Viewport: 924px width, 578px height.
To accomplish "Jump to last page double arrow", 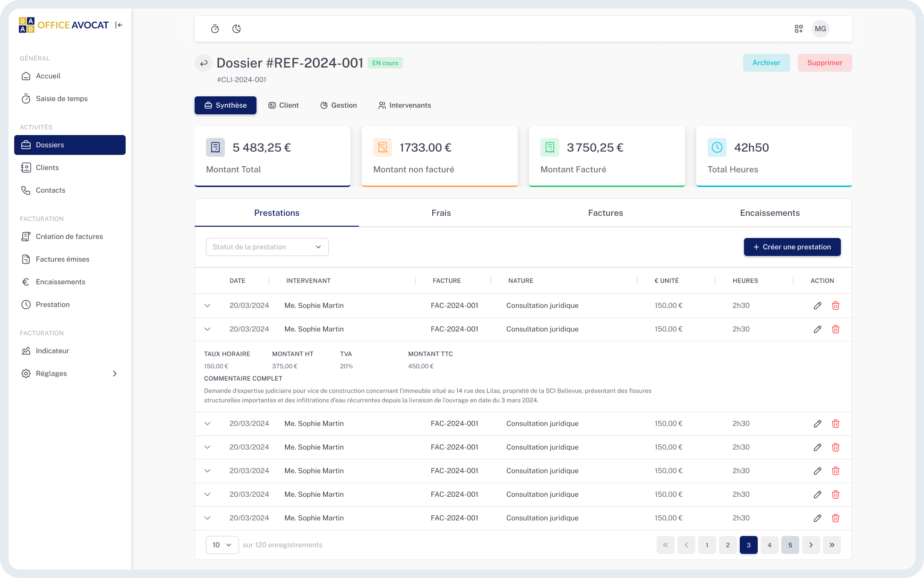I will coord(832,545).
